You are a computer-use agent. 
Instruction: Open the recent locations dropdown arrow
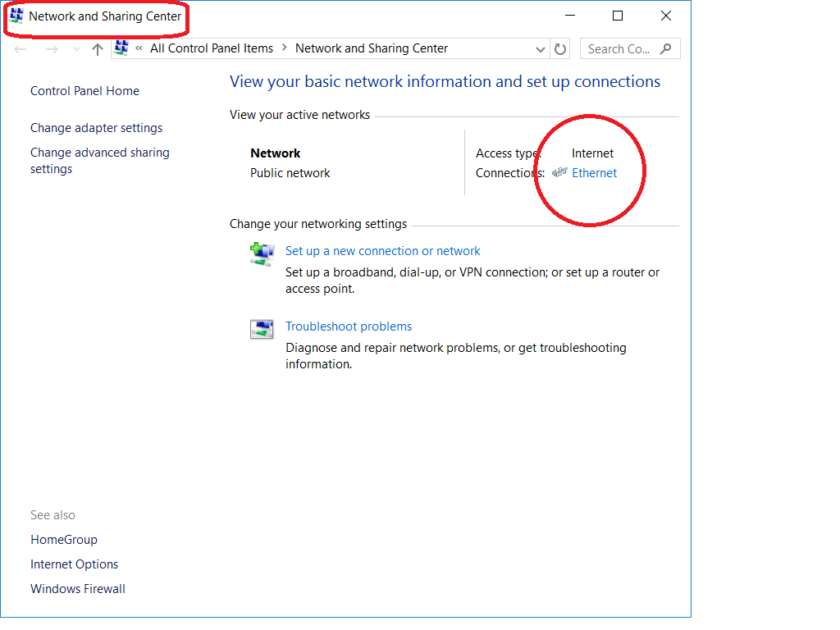click(x=76, y=49)
